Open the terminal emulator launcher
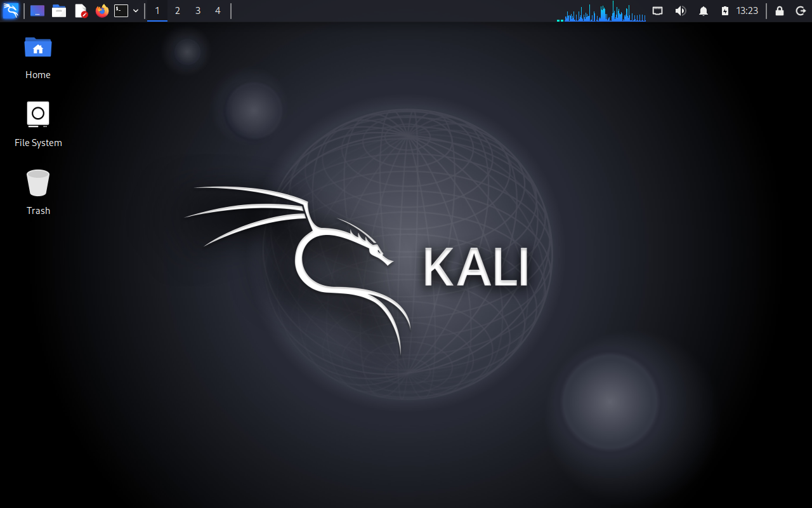The width and height of the screenshot is (812, 508). tap(121, 11)
